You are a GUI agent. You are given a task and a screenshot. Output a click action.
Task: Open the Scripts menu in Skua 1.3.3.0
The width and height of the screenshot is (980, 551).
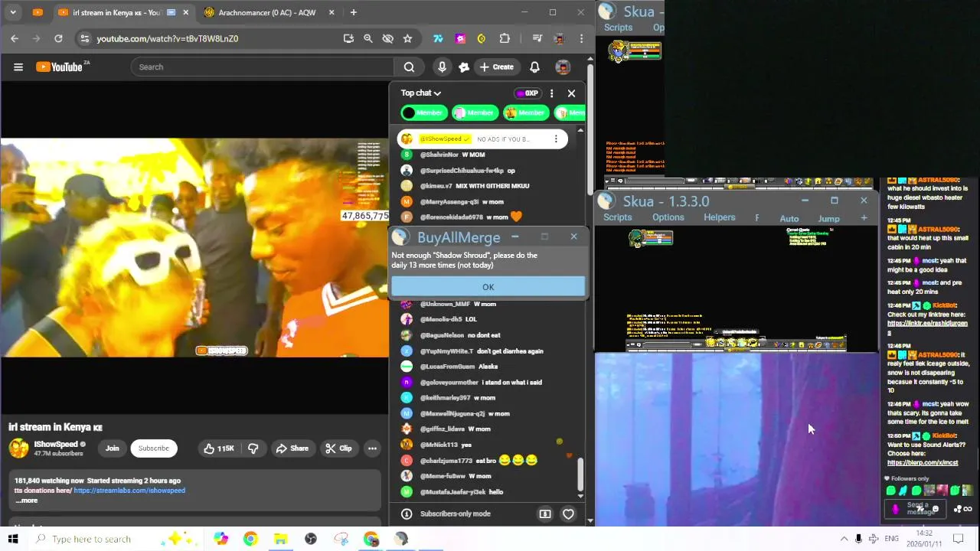617,217
